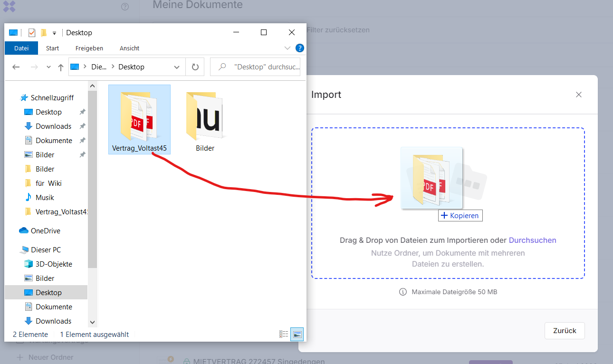Screen dimensions: 613x364
Task: Click the Zurück button in the Import dialog
Action: click(x=565, y=330)
